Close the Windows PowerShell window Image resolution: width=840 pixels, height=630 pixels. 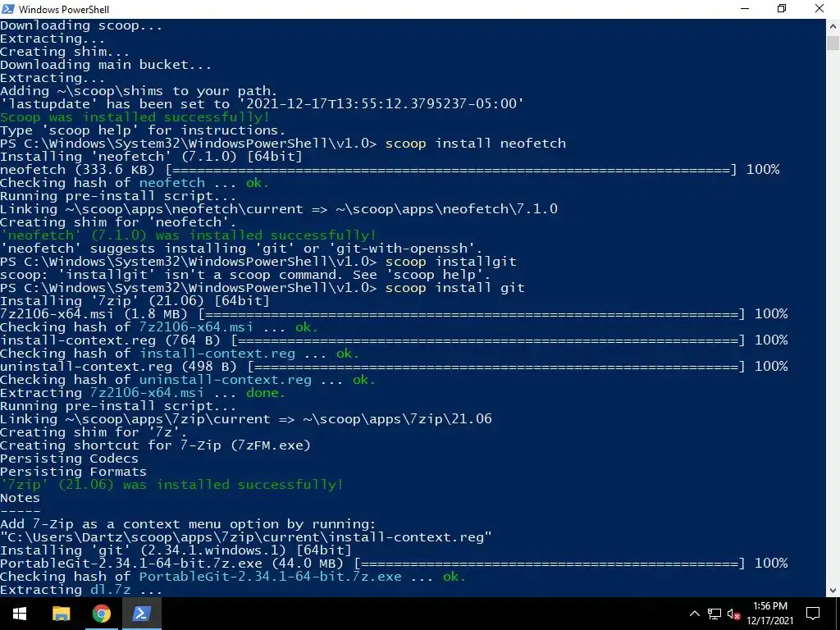point(819,8)
